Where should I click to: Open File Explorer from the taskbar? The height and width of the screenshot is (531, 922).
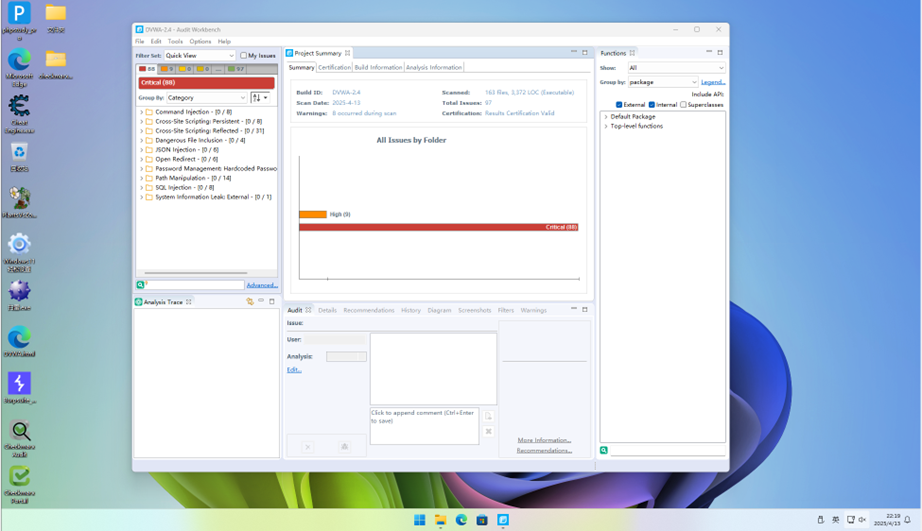[440, 520]
